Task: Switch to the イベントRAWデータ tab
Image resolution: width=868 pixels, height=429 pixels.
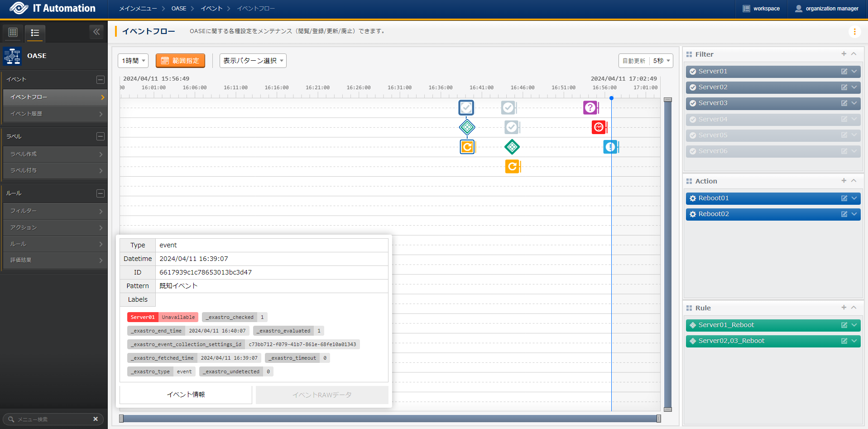Action: [322, 395]
